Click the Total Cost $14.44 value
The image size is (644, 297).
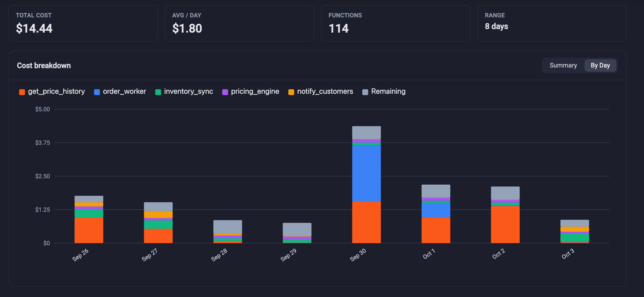34,28
